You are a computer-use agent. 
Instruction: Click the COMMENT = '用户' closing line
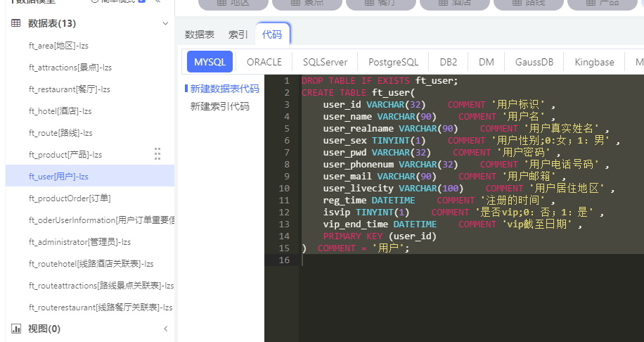pos(356,248)
